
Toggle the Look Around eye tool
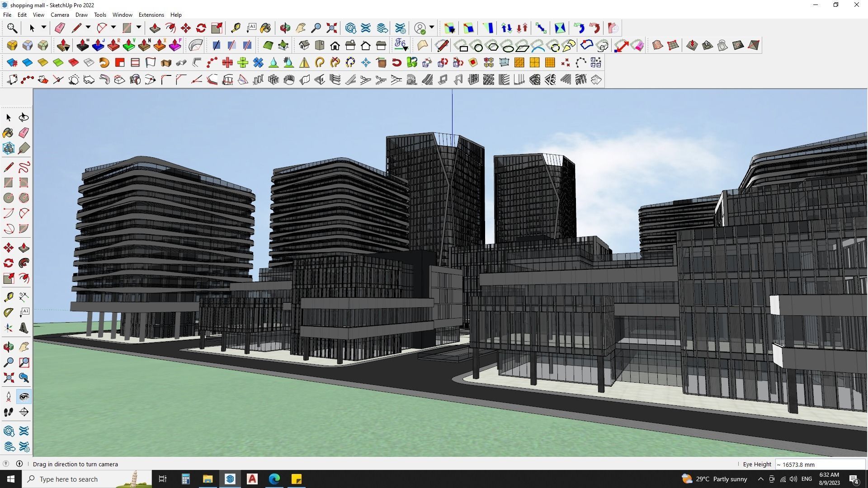coord(24,397)
